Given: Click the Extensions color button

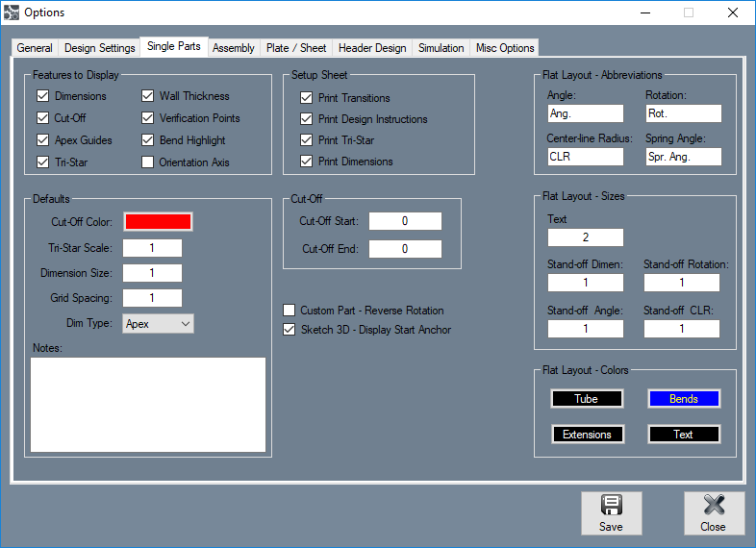Looking at the screenshot, I should (587, 435).
